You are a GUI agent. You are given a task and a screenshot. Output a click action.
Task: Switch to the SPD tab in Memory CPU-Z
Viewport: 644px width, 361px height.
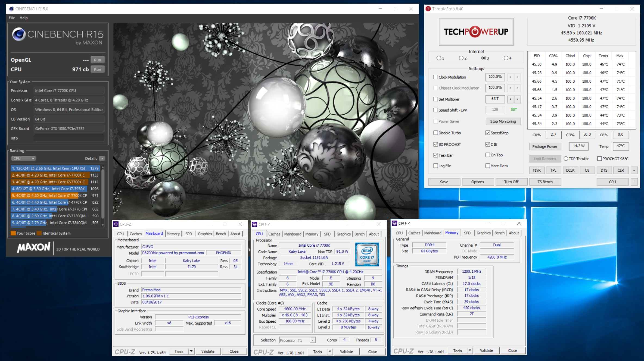click(x=467, y=233)
